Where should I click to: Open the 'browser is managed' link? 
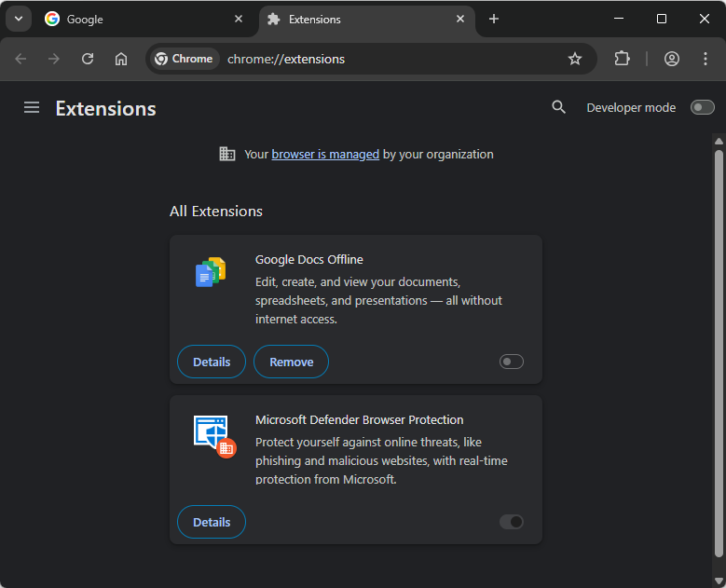[x=325, y=154]
